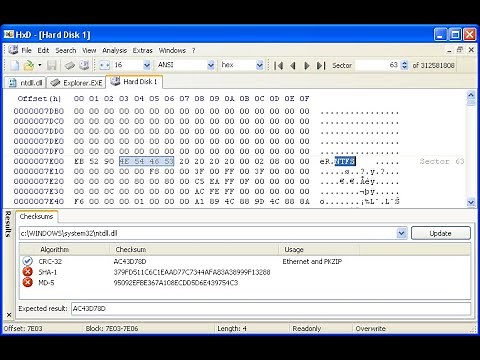Click the Ethernet and PKZIP usage text
This screenshot has width=480, height=360.
pyautogui.click(x=312, y=261)
